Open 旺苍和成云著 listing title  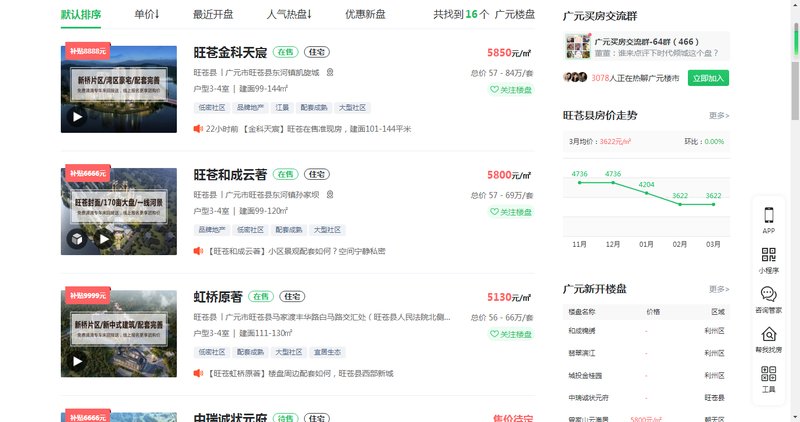[230, 175]
